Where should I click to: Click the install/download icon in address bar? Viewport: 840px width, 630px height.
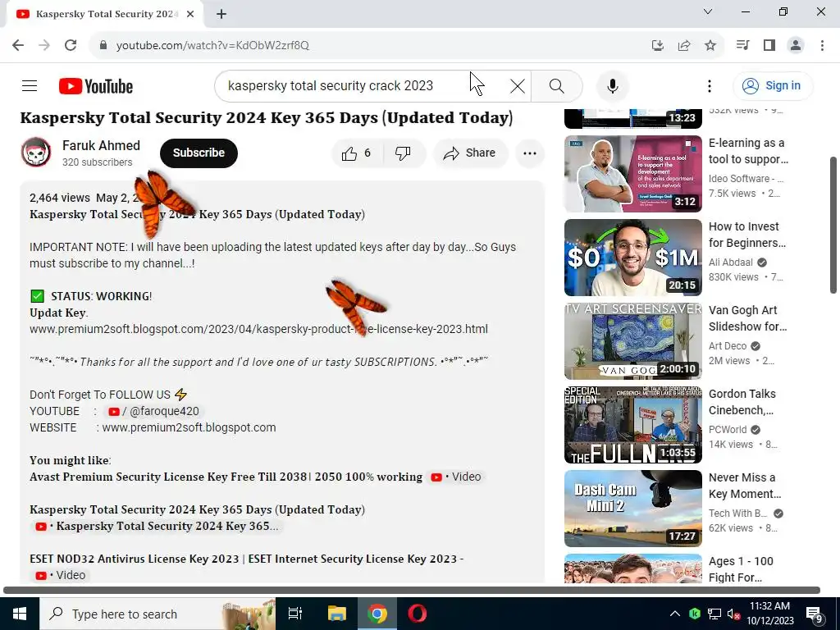click(x=658, y=45)
